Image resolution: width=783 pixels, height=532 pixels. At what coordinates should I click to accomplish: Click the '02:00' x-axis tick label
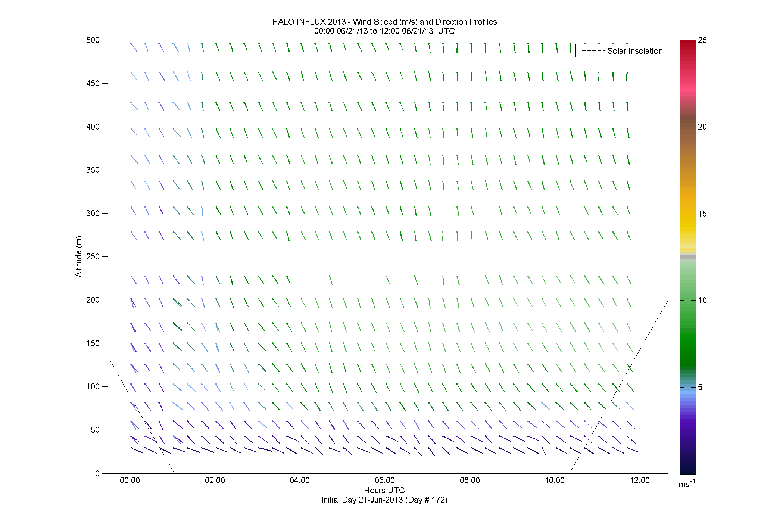tap(215, 480)
